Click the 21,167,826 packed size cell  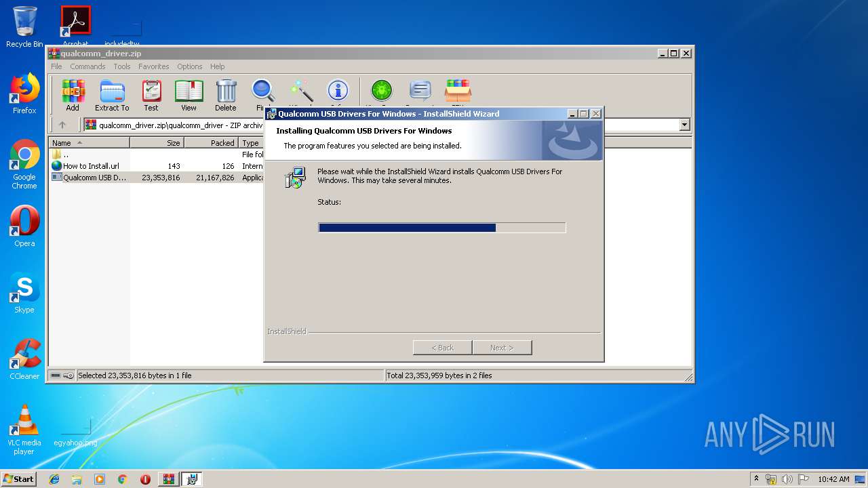click(215, 178)
